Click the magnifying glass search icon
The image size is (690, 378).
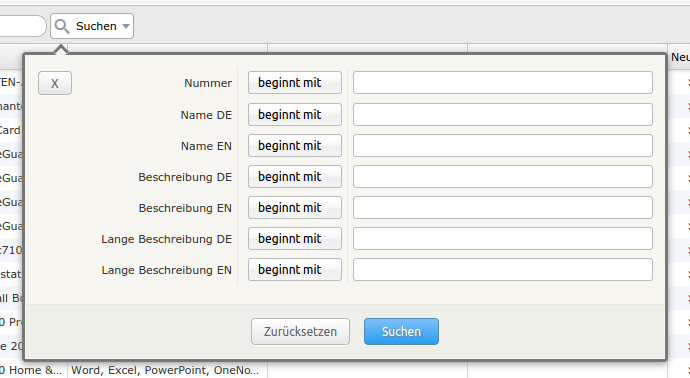point(62,26)
